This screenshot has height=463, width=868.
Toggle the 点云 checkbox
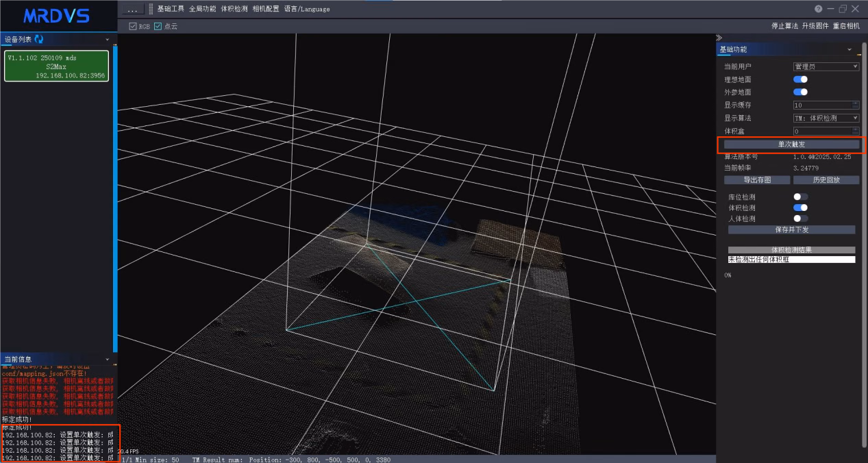(x=158, y=26)
